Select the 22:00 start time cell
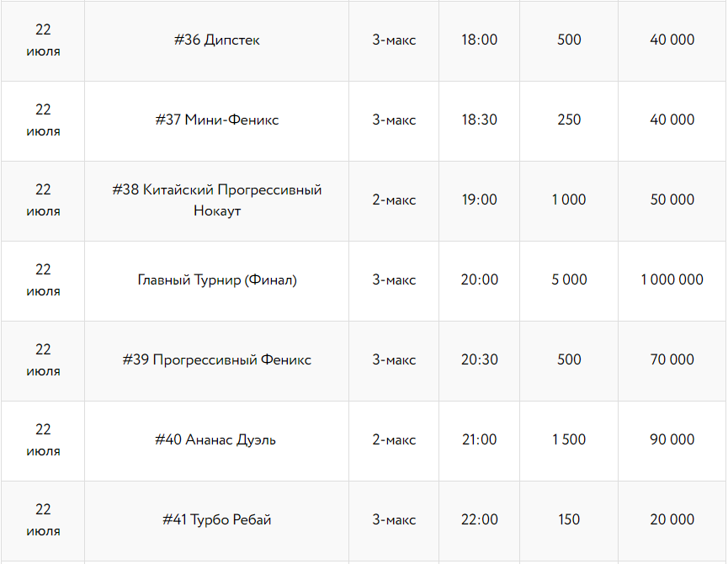The height and width of the screenshot is (564, 728). 479,519
